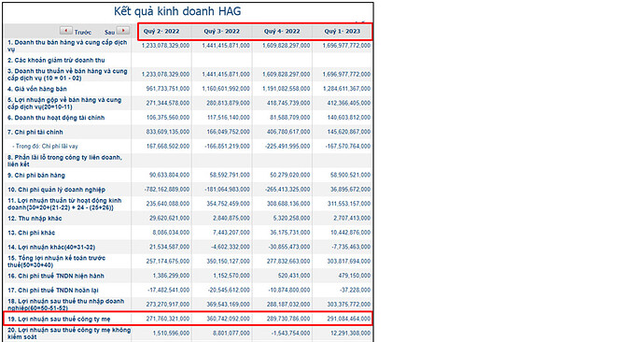Click row label '6. Doanh thu hoạt động tài chính'
Screen dimensions: 644x342
pyautogui.click(x=56, y=118)
